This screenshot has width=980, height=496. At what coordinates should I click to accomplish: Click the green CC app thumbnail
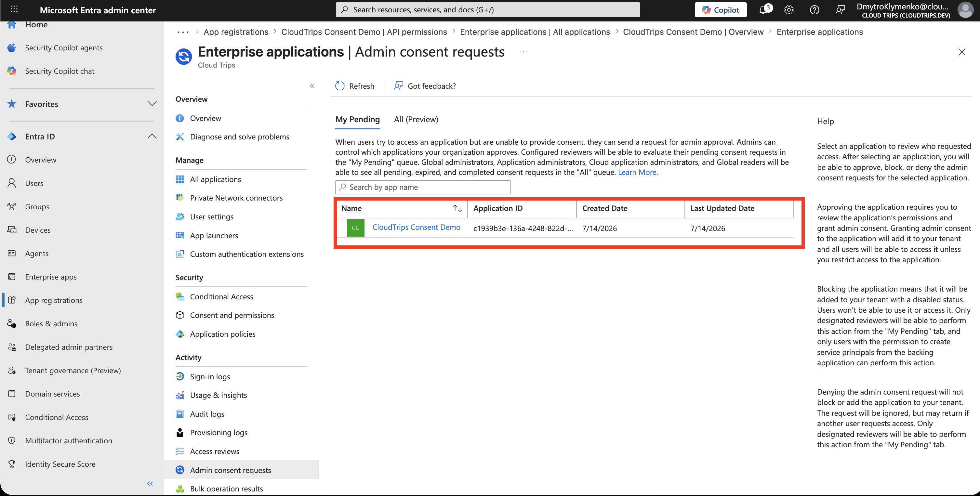click(355, 228)
